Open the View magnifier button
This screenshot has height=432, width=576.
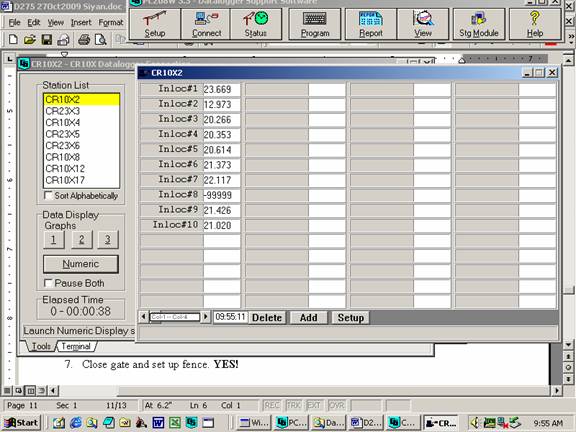click(423, 24)
